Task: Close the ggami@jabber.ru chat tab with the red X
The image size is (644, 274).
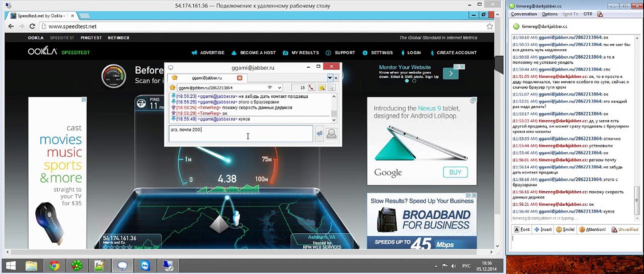Action: tap(240, 78)
